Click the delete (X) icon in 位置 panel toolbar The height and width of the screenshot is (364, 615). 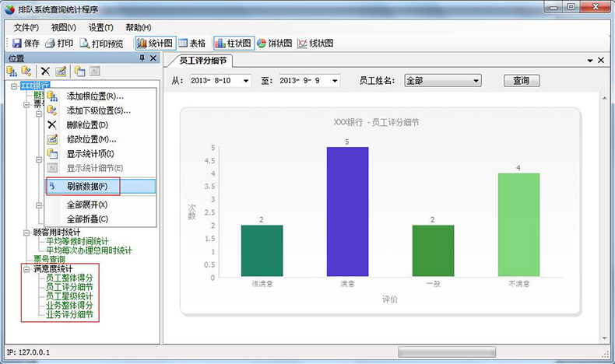click(45, 72)
